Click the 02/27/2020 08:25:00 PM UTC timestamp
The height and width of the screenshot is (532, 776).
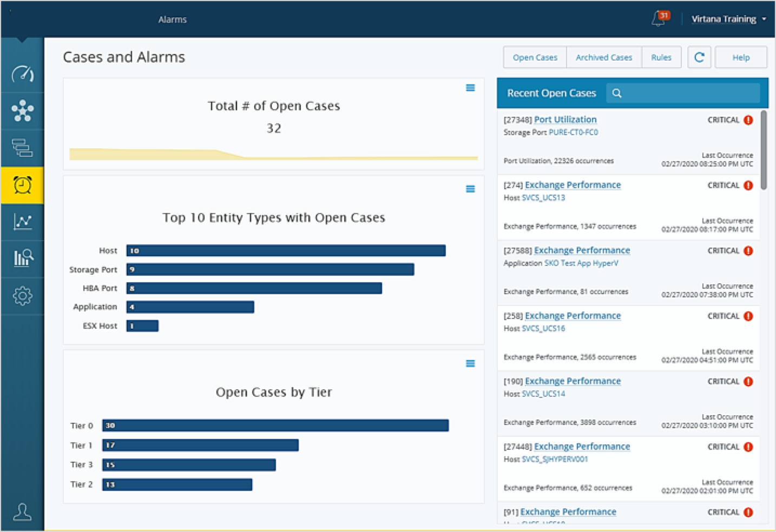tap(707, 164)
